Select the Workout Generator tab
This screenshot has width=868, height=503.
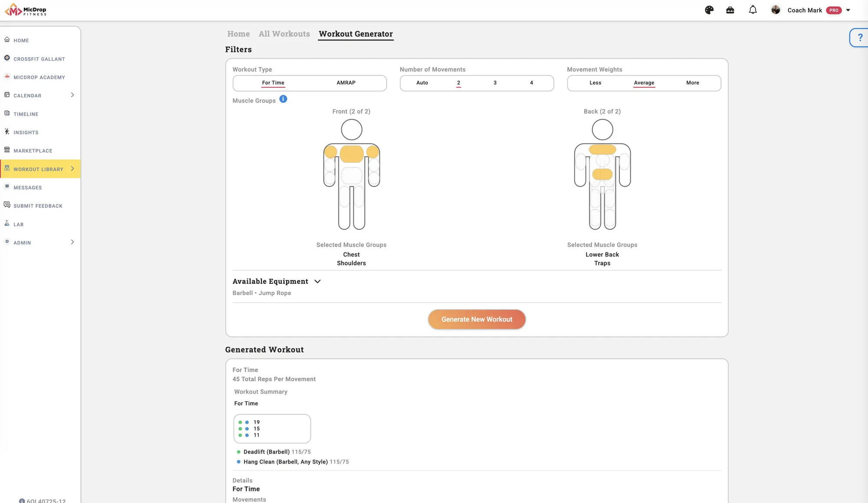356,34
